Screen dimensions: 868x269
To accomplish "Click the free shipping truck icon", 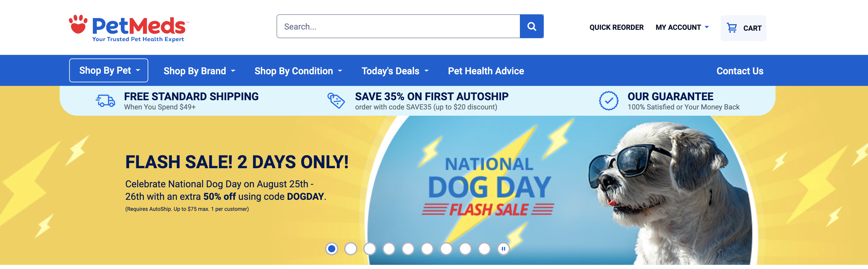I will click(106, 101).
